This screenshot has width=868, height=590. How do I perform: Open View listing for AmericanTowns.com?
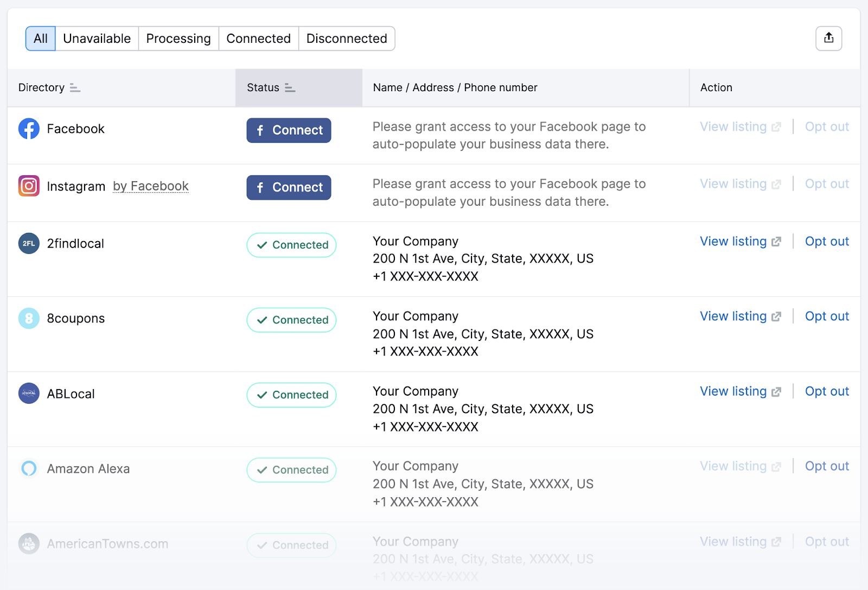click(741, 542)
